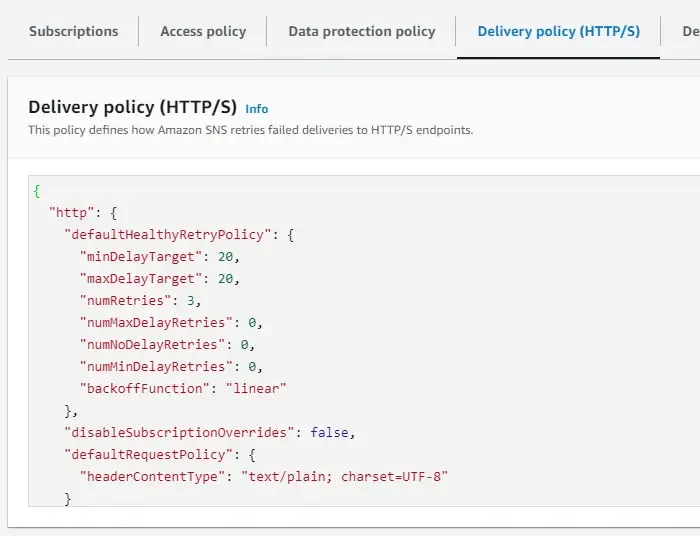Click the "text/plain; charset=UTF-8" value
The height and width of the screenshot is (536, 700).
click(x=343, y=476)
